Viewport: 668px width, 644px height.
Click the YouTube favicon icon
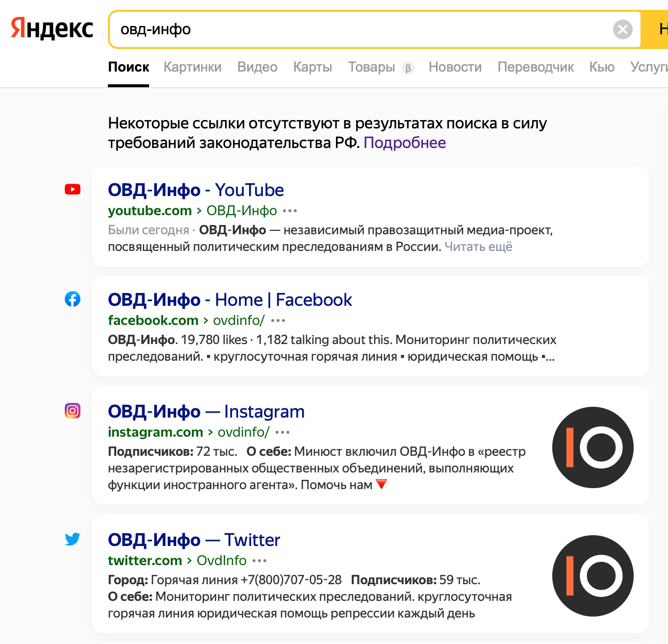73,189
